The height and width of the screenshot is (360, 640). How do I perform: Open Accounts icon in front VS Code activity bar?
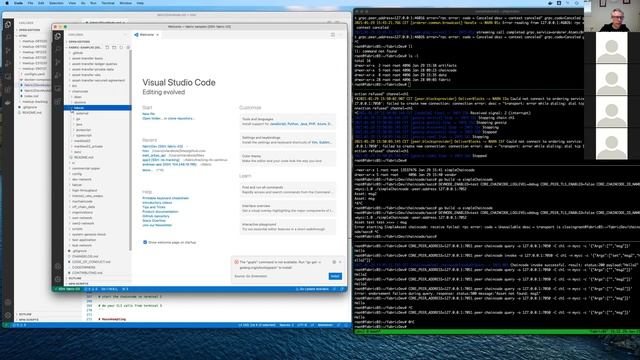pyautogui.click(x=58, y=266)
